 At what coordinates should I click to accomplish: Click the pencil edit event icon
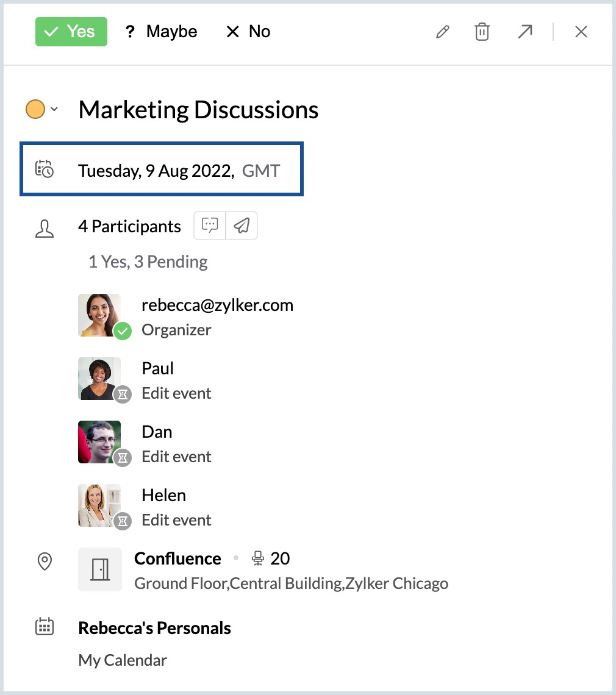[x=443, y=32]
